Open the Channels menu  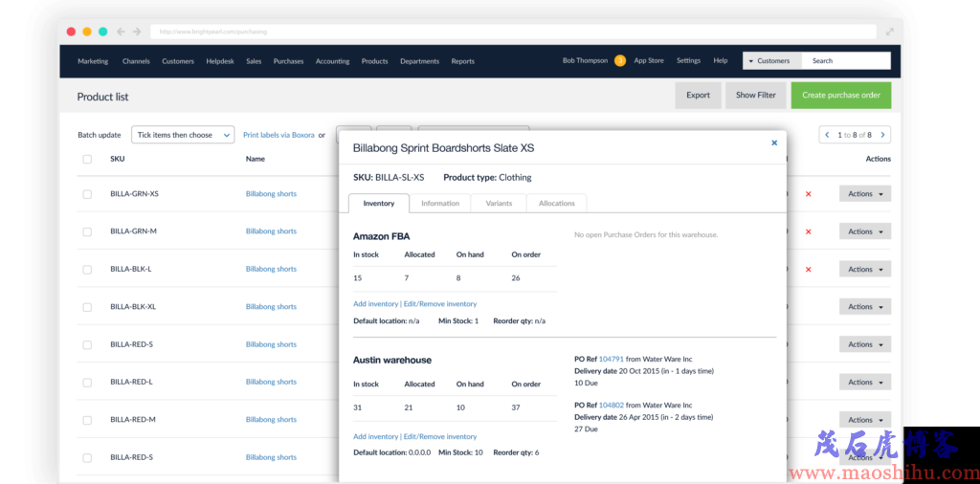point(136,61)
